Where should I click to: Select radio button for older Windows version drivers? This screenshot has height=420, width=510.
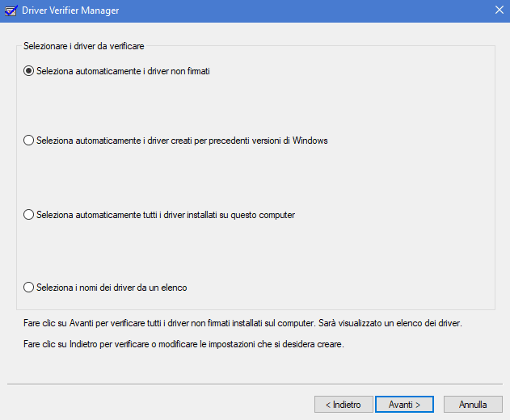click(x=29, y=141)
